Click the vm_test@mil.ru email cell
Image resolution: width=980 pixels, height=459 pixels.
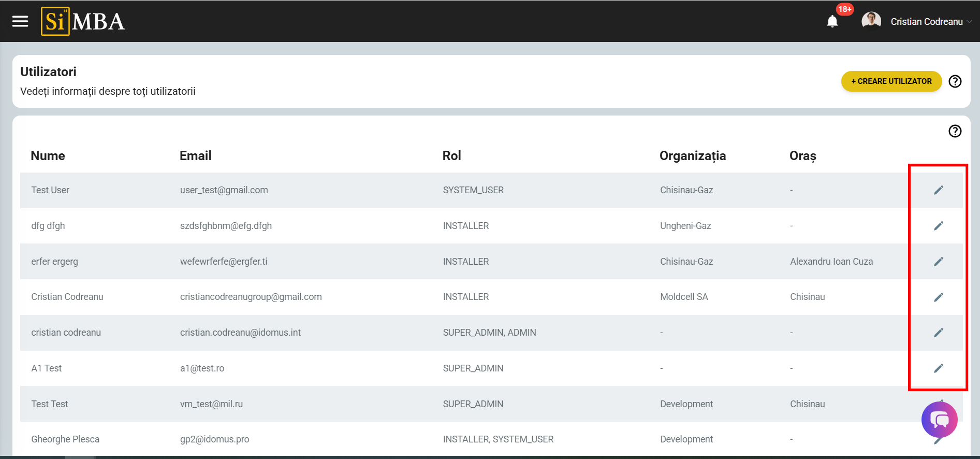(211, 404)
